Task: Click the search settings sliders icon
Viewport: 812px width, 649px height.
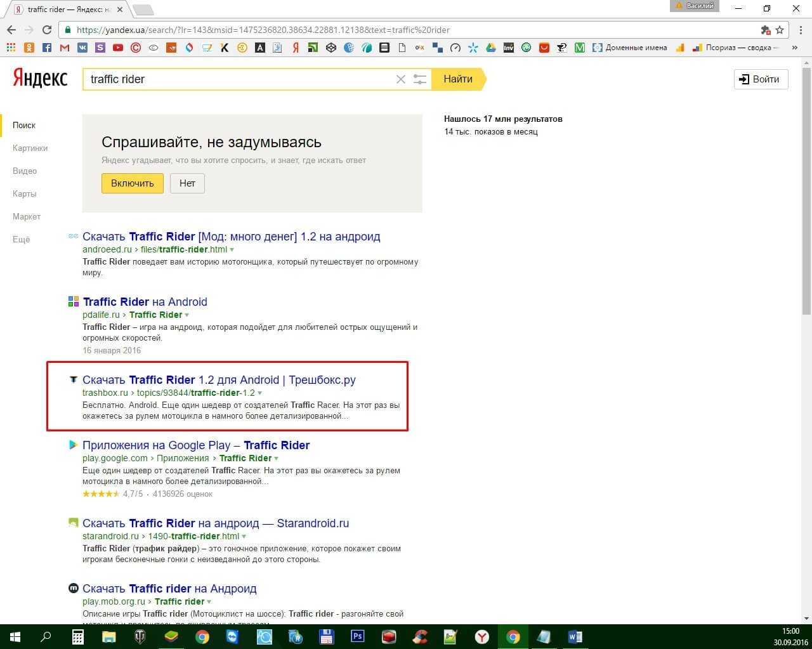Action: tap(420, 79)
